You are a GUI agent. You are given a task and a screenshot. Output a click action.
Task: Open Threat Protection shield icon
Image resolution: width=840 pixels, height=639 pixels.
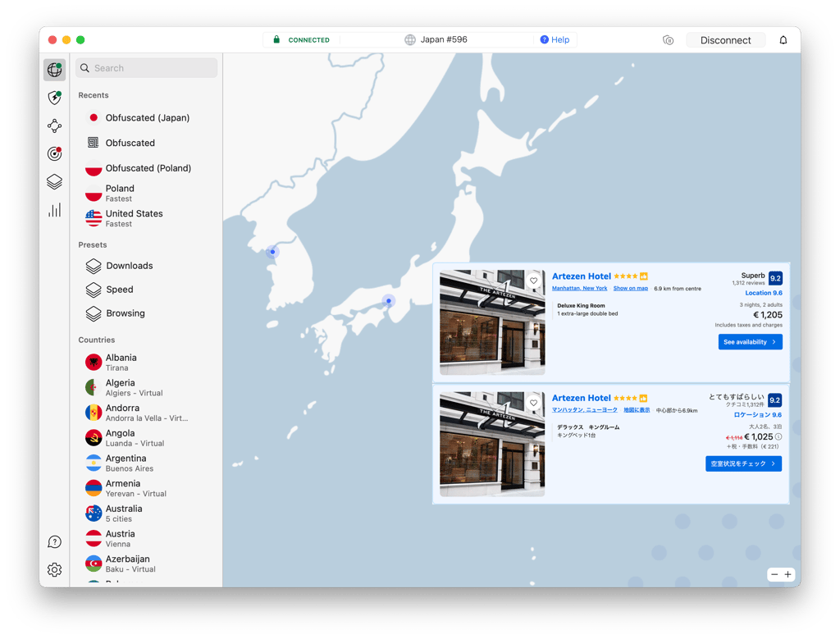(x=55, y=98)
